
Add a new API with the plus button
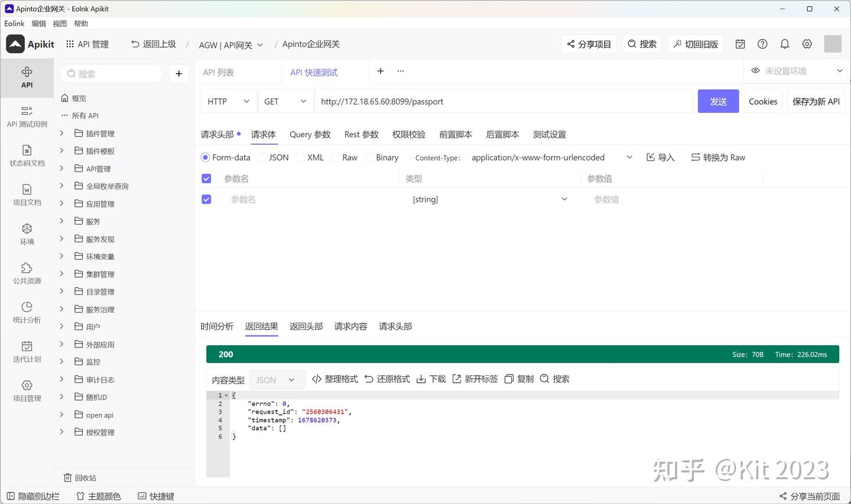(x=178, y=74)
